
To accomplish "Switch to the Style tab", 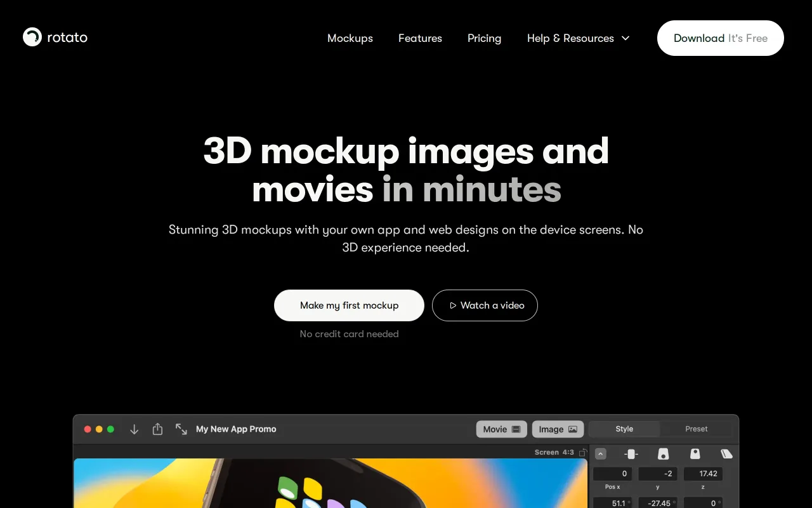I will pos(624,429).
